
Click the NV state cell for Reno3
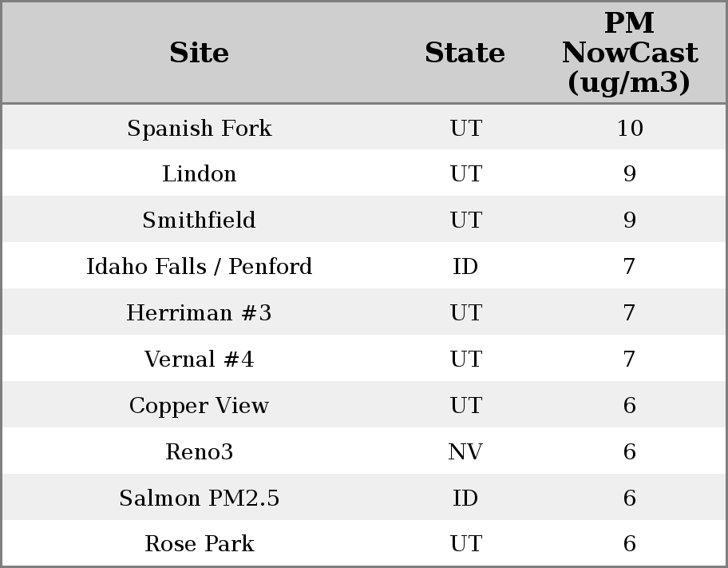coord(465,452)
